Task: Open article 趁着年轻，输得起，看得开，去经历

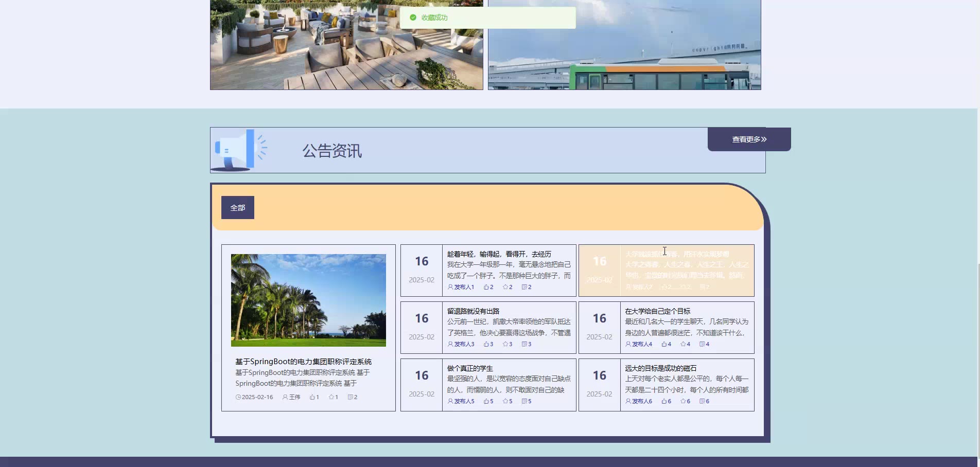Action: 499,254
